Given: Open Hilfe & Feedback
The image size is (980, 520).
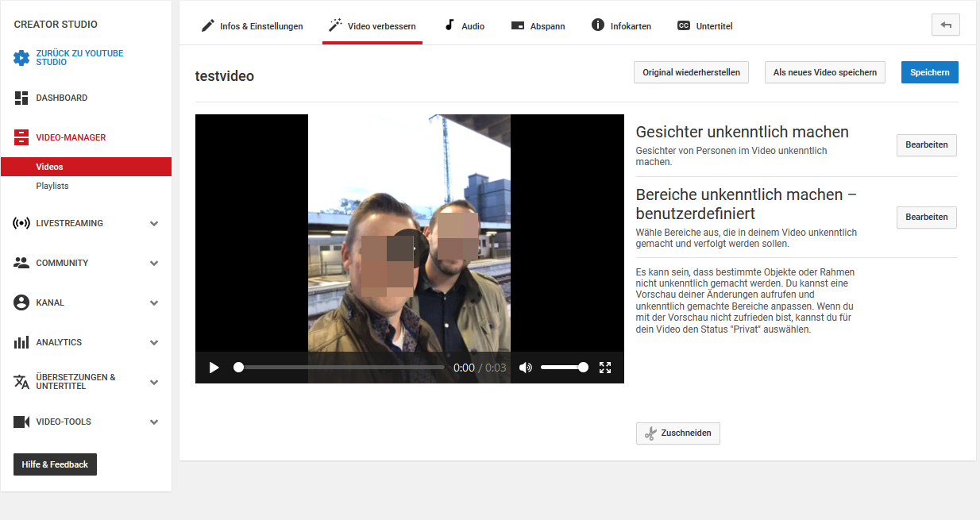Looking at the screenshot, I should [55, 464].
